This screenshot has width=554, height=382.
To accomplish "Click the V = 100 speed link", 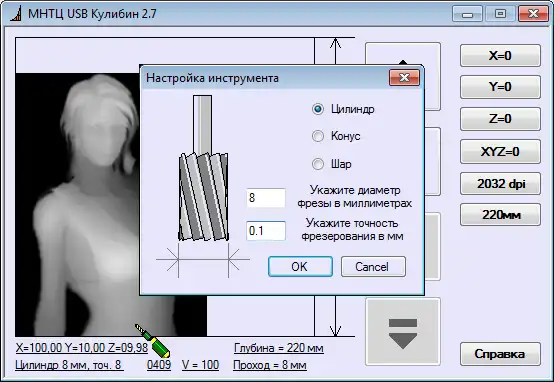I will click(x=200, y=365).
